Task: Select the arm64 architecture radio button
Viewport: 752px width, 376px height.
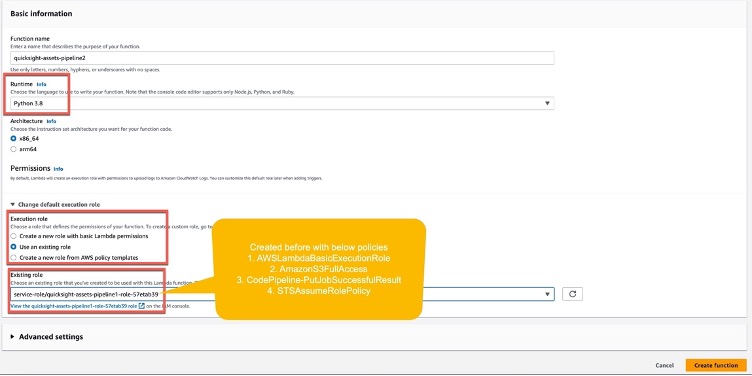Action: click(x=13, y=149)
